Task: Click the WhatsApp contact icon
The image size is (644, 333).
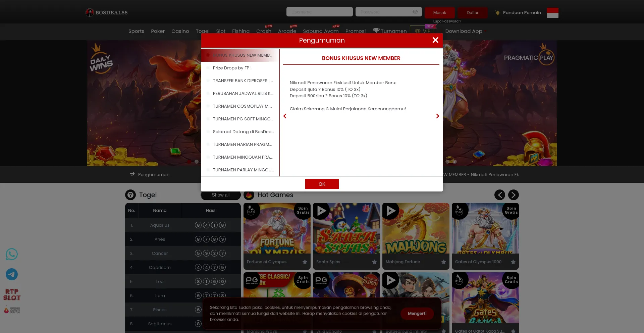Action: (12, 254)
